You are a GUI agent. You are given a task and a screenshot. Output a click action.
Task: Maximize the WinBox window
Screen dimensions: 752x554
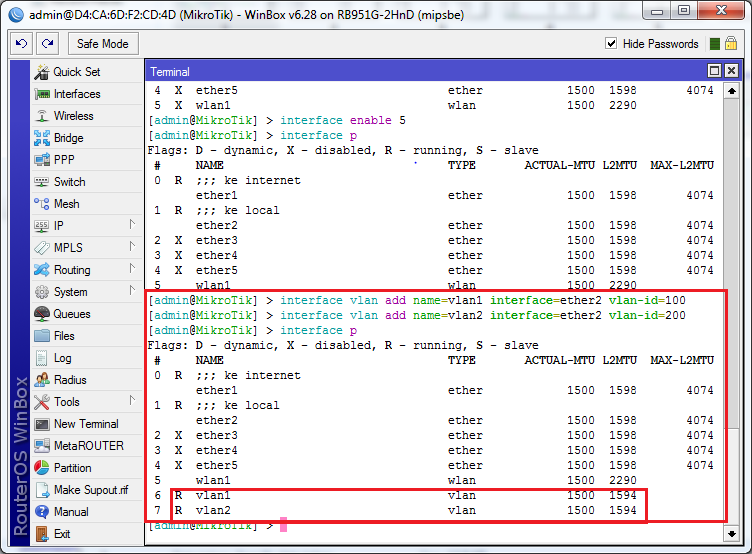tap(684, 11)
